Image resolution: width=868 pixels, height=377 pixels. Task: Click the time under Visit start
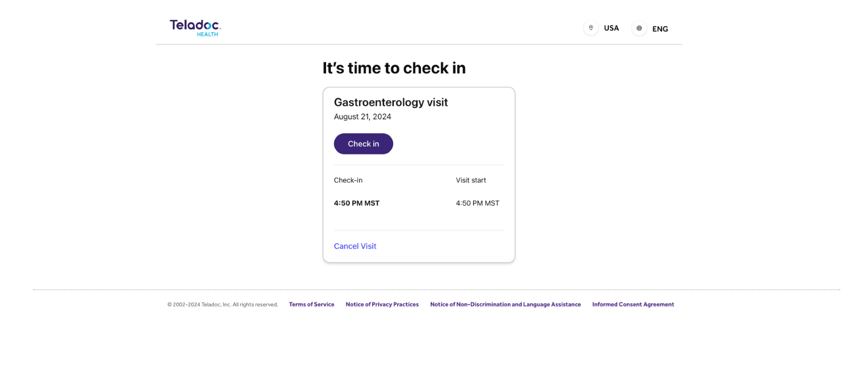click(x=477, y=203)
